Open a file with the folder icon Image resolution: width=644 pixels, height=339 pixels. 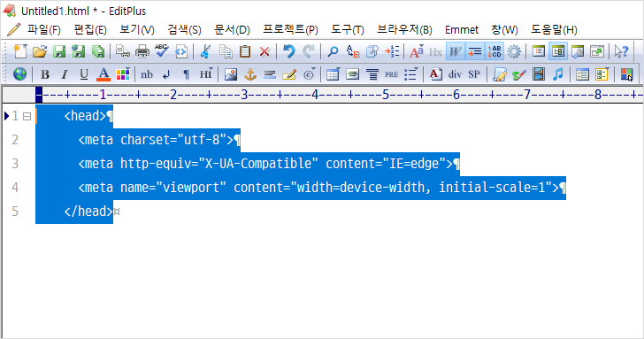pos(40,51)
